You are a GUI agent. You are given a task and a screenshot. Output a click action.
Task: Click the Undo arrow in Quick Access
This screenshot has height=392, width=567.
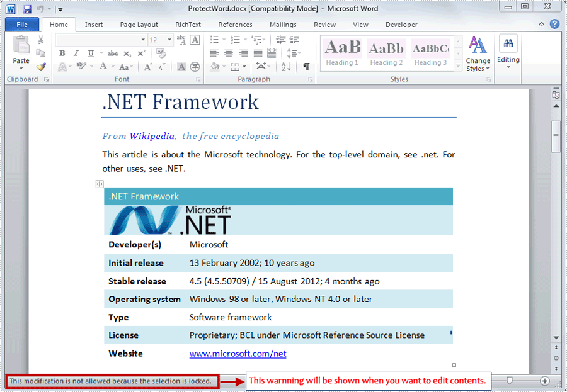pyautogui.click(x=40, y=9)
